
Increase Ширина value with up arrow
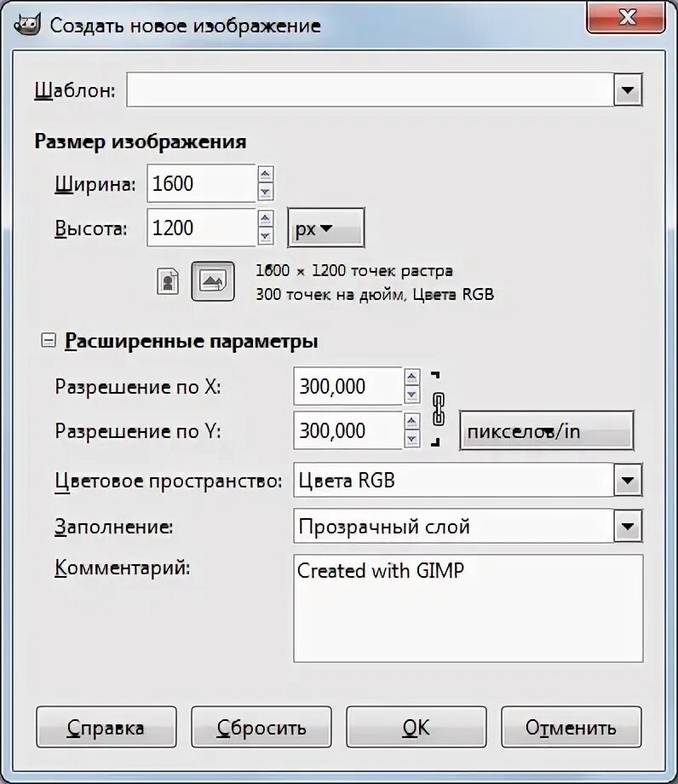click(265, 175)
